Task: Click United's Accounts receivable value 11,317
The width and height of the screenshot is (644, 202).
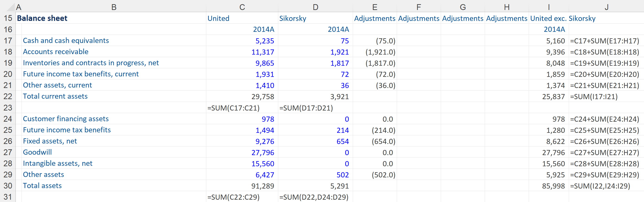Action: click(x=263, y=52)
